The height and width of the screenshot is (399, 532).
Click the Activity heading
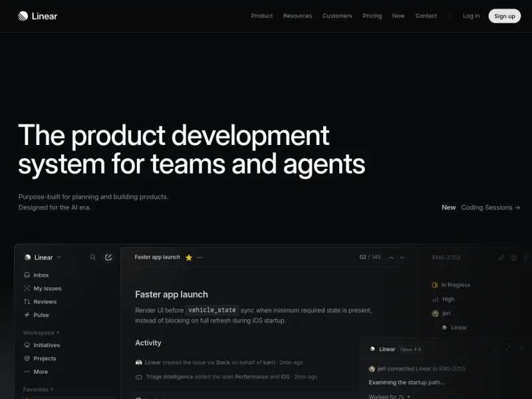148,342
